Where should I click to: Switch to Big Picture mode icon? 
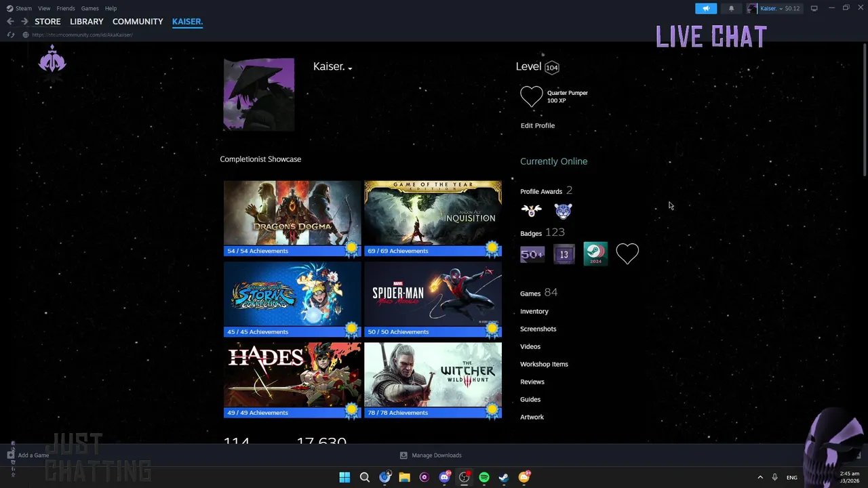[814, 8]
